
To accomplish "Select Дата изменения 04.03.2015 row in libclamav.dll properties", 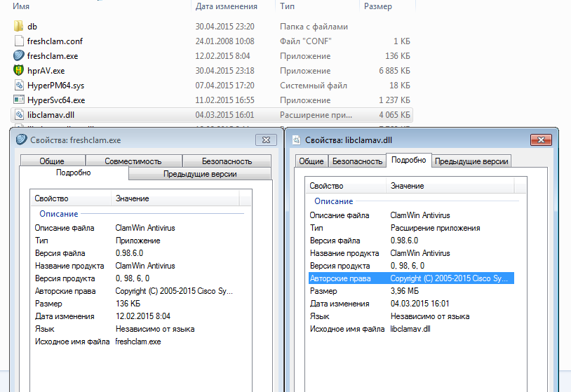I will [411, 304].
